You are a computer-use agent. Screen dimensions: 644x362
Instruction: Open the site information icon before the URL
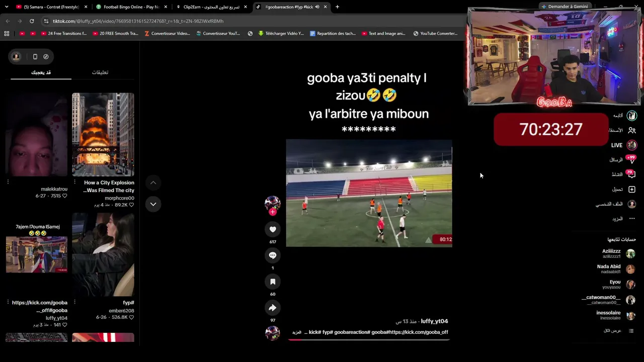point(46,21)
